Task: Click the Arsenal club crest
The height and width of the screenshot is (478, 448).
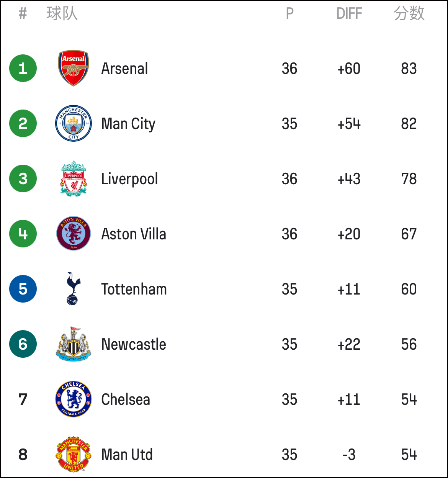Action: (74, 68)
